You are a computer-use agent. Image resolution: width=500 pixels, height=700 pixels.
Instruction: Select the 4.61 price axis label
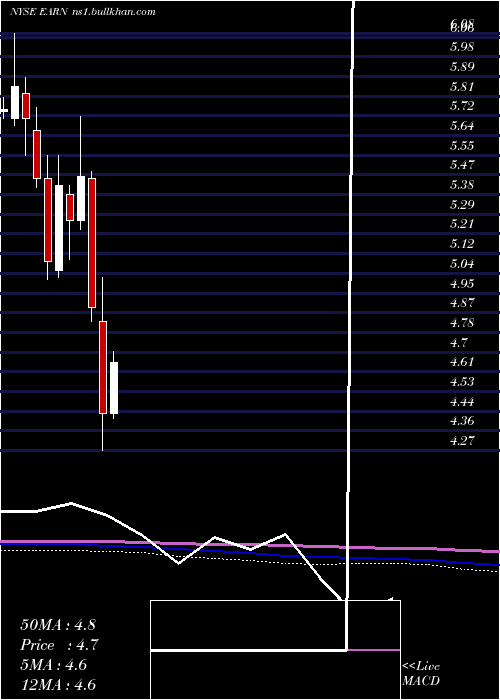462,362
